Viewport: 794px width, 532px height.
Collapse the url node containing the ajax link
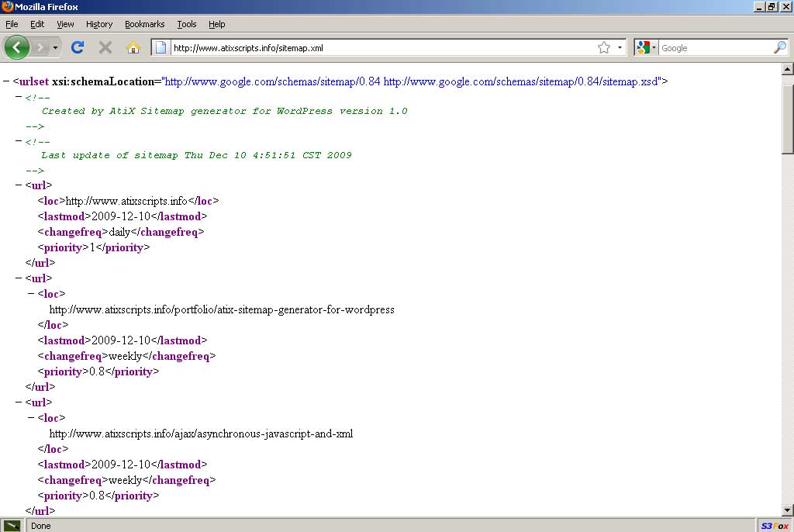[19, 402]
